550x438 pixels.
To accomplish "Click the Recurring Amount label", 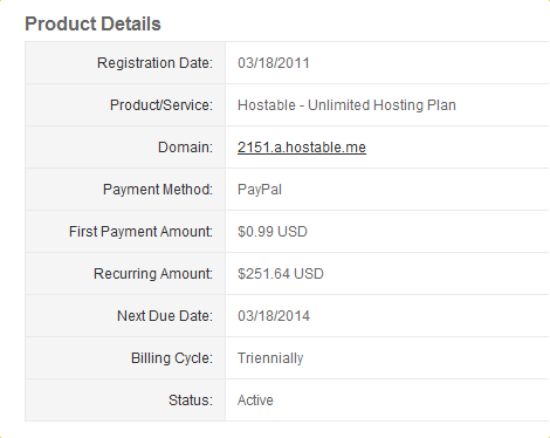I will (153, 274).
